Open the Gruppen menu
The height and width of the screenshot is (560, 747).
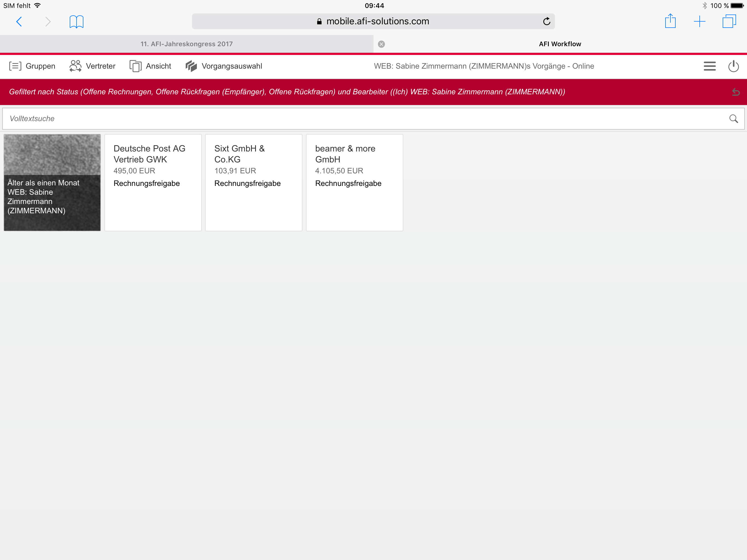[32, 66]
